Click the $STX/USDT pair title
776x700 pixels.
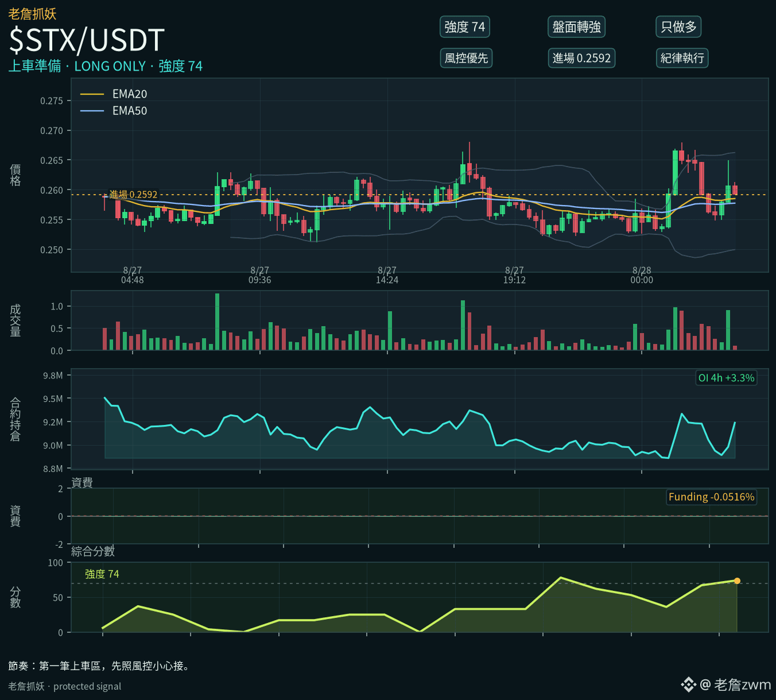point(87,40)
